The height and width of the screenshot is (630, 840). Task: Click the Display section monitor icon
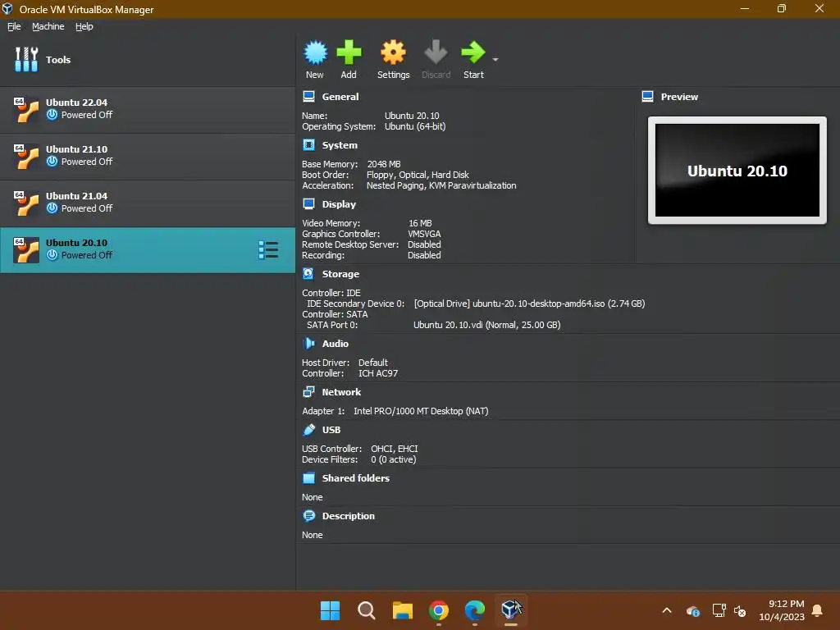click(x=308, y=204)
